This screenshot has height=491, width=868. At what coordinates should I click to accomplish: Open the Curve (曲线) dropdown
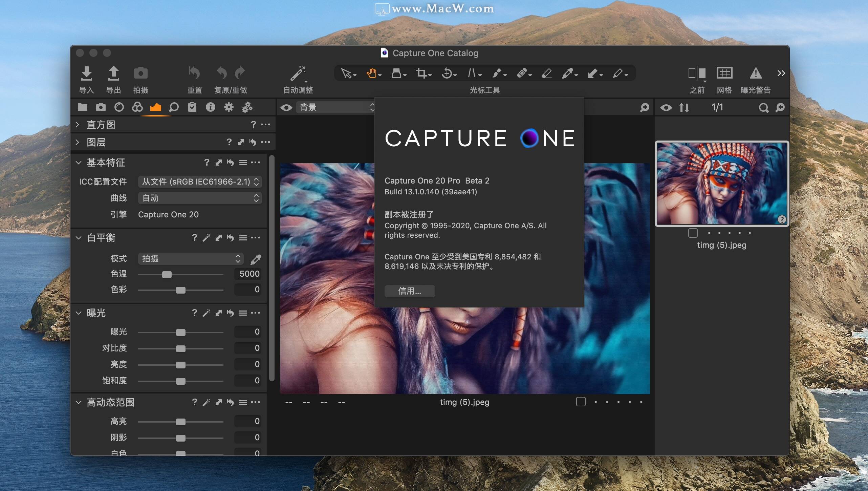(x=200, y=198)
